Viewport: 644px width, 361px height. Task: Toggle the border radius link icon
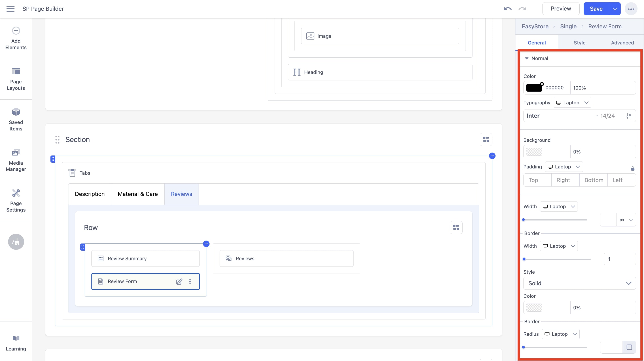[629, 347]
